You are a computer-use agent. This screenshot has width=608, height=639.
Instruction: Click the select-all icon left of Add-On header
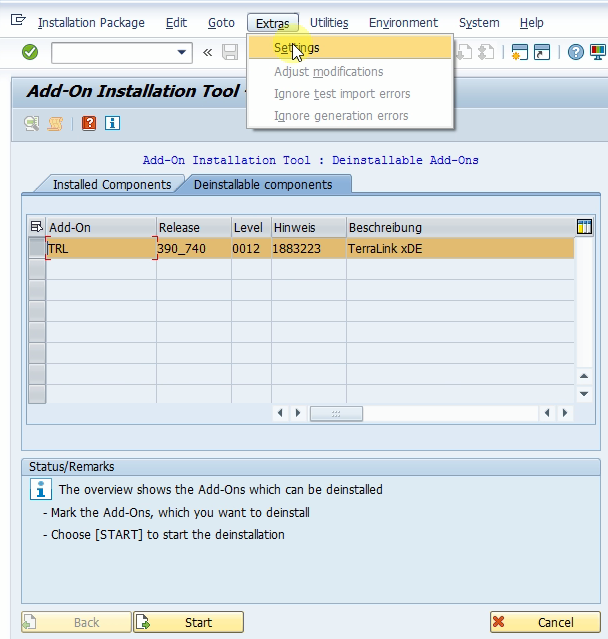point(37,227)
